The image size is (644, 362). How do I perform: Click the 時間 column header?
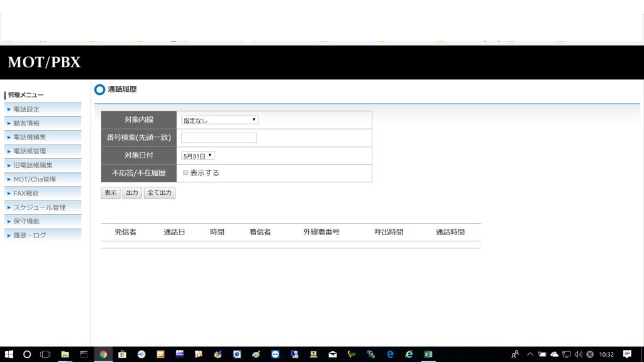click(217, 232)
